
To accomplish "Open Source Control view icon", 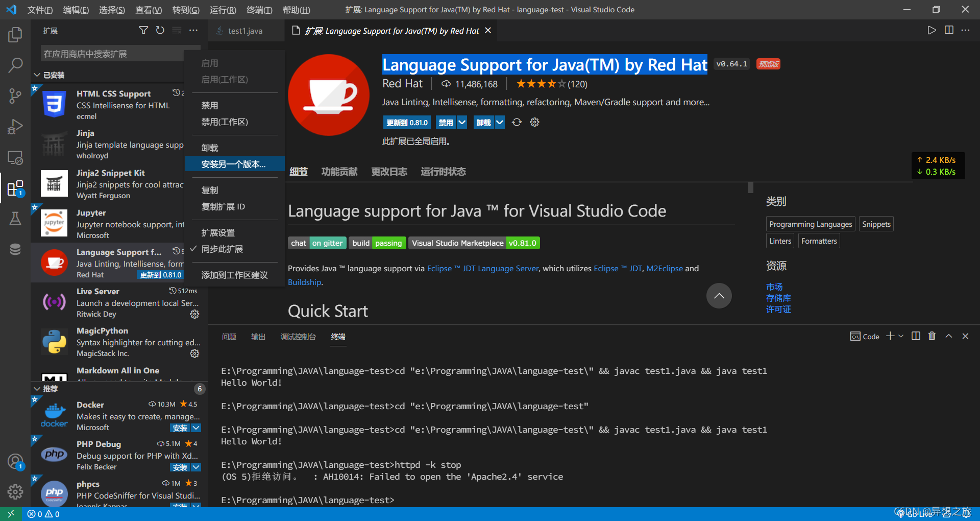I will pyautogui.click(x=15, y=96).
